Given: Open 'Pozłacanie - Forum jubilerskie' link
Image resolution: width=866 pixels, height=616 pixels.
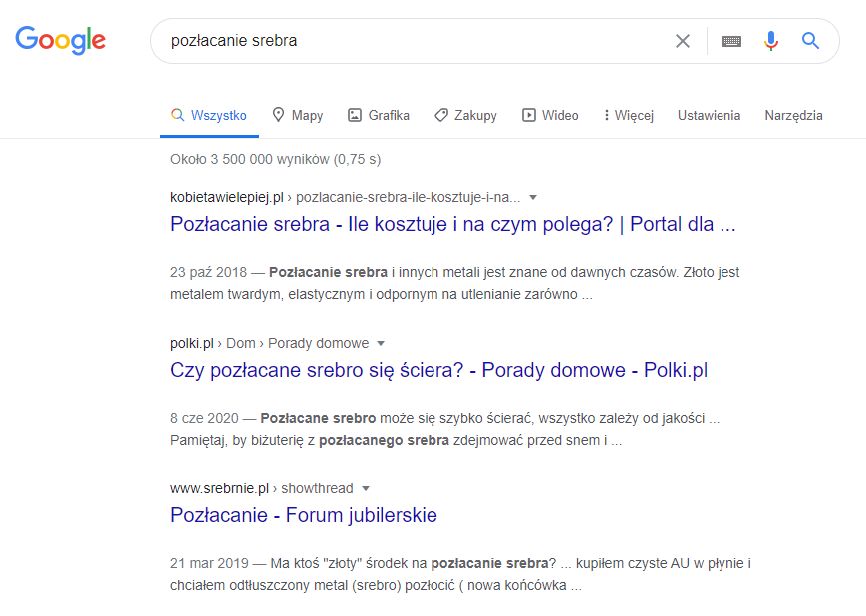Looking at the screenshot, I should click(x=304, y=515).
